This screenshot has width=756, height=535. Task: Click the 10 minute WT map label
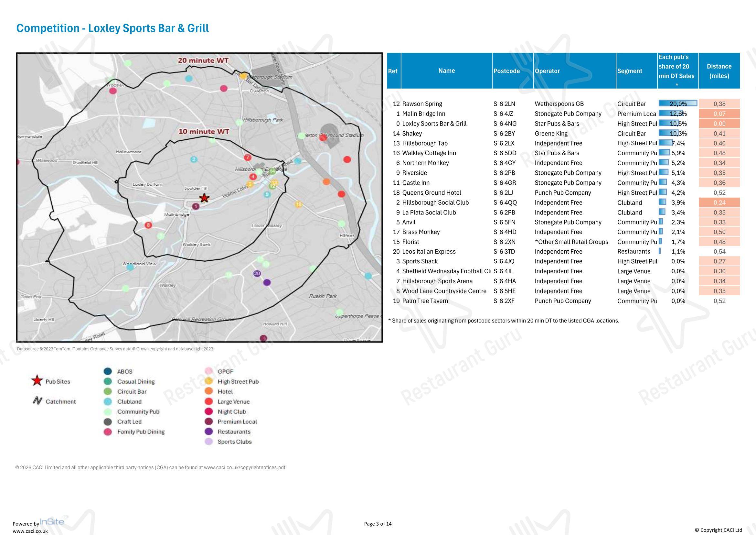(x=204, y=131)
